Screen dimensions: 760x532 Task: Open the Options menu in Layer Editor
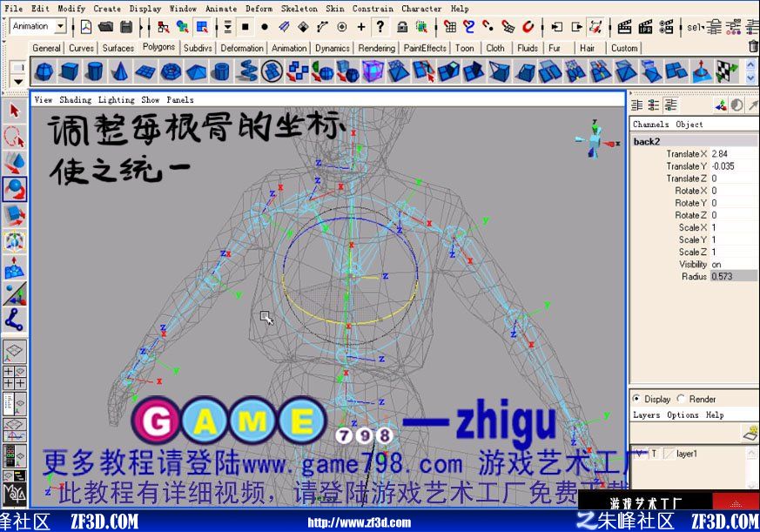[x=683, y=414]
